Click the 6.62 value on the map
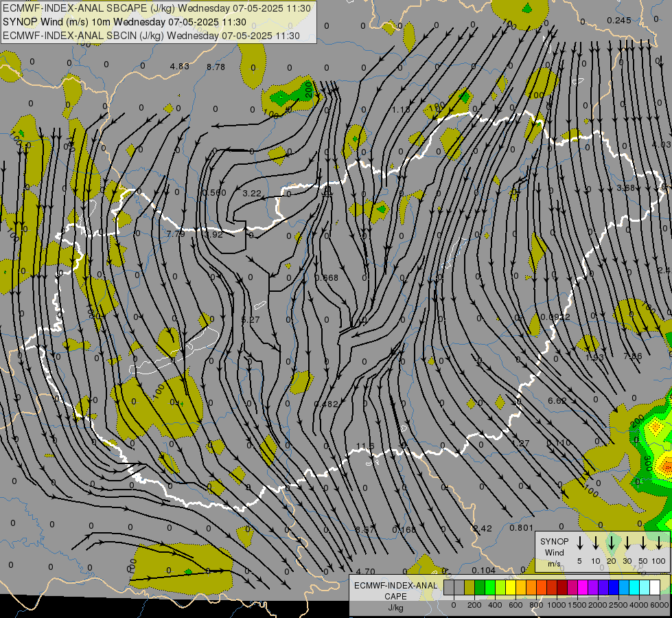This screenshot has width=672, height=618. coord(557,400)
